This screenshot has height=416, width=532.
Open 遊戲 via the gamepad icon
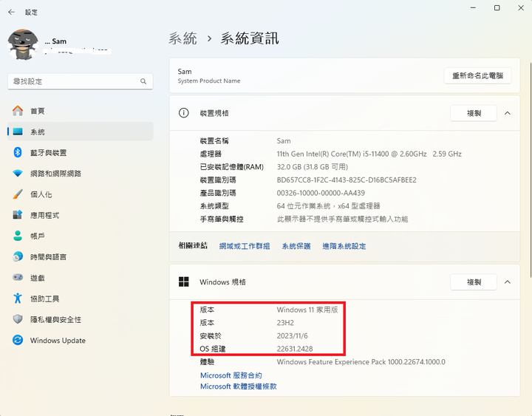point(18,277)
